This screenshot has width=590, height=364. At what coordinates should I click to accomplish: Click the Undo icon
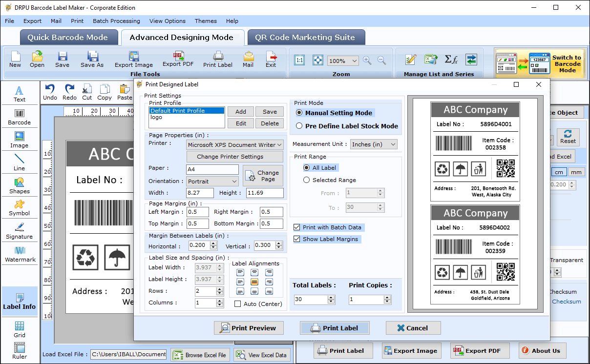50,92
